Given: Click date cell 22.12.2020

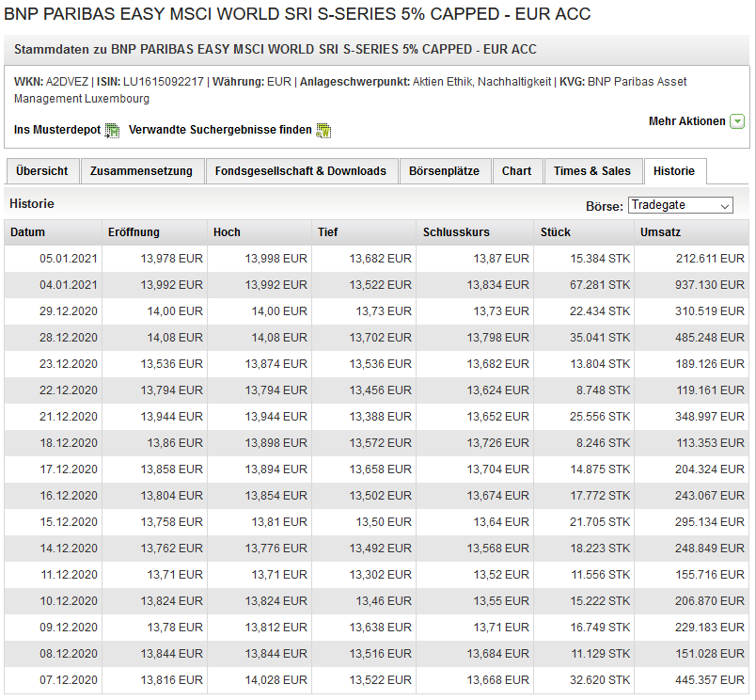Looking at the screenshot, I should 69,390.
